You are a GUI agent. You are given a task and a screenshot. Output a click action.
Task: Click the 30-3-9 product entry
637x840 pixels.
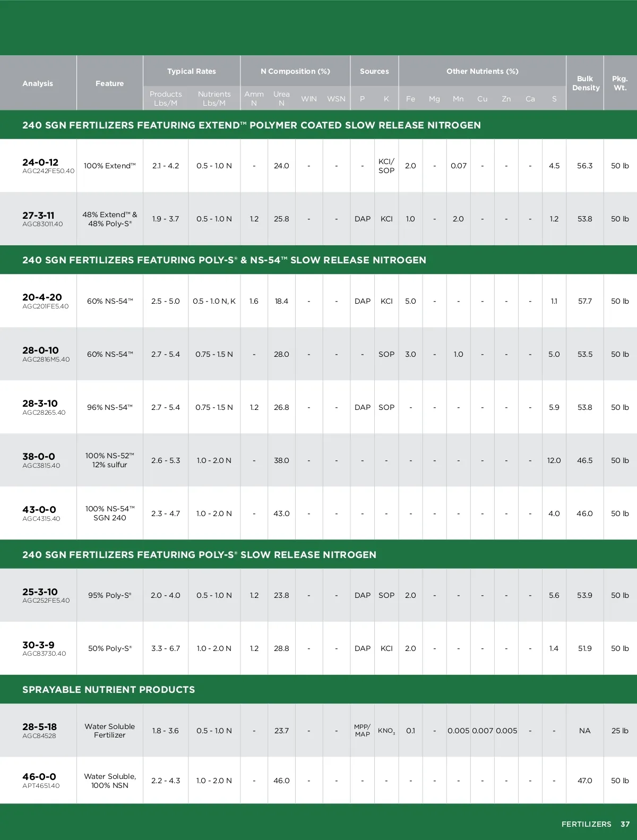[38, 645]
